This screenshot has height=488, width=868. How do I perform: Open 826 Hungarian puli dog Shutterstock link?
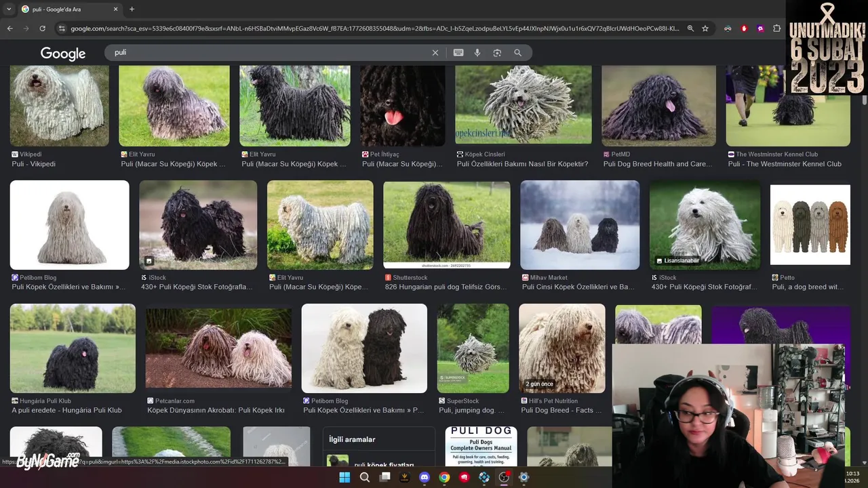tap(446, 287)
